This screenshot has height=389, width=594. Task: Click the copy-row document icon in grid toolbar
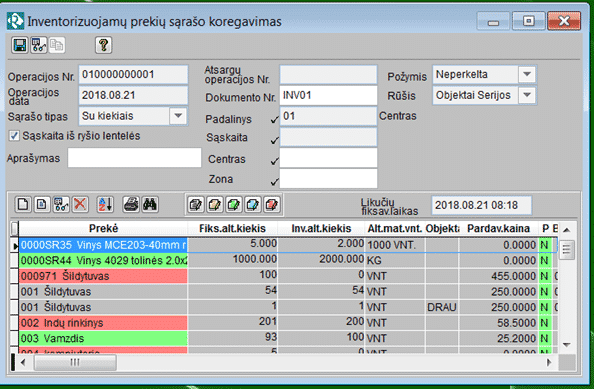click(x=42, y=205)
